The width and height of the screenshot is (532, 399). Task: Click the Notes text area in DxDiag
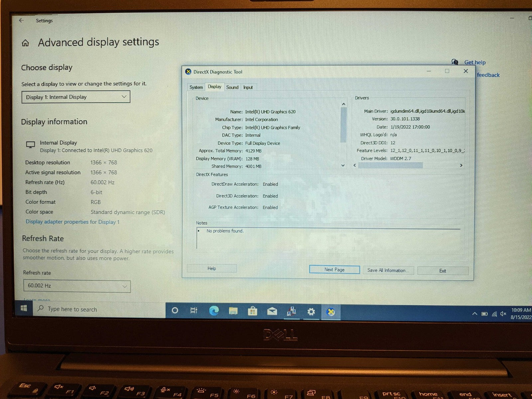click(x=329, y=238)
